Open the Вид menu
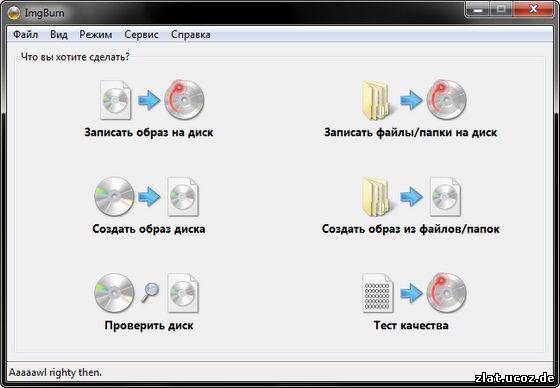Image resolution: width=560 pixels, height=388 pixels. pyautogui.click(x=59, y=35)
